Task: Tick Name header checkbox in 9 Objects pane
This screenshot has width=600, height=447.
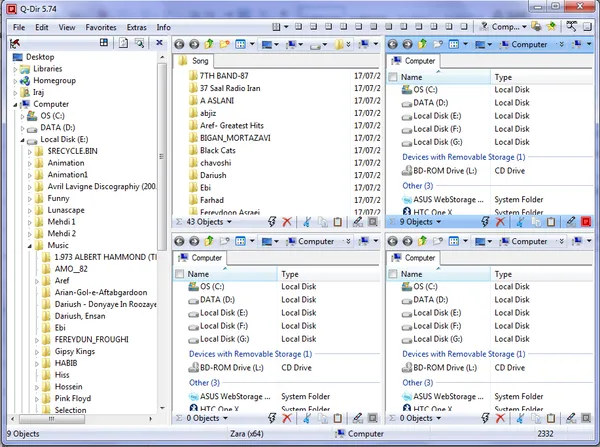Action: click(393, 77)
